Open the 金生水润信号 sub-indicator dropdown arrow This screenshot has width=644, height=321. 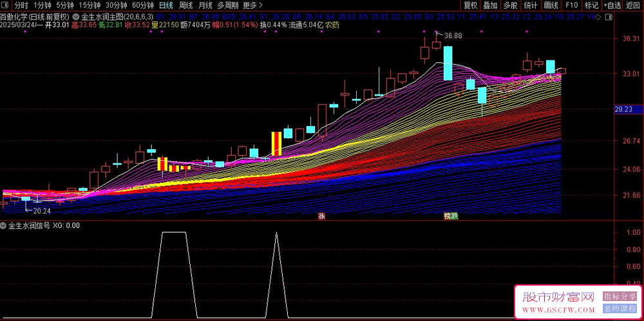coord(5,226)
